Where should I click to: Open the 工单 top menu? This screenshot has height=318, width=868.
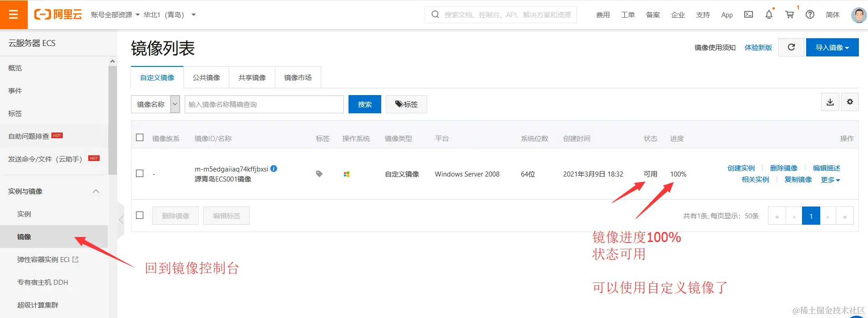point(628,15)
